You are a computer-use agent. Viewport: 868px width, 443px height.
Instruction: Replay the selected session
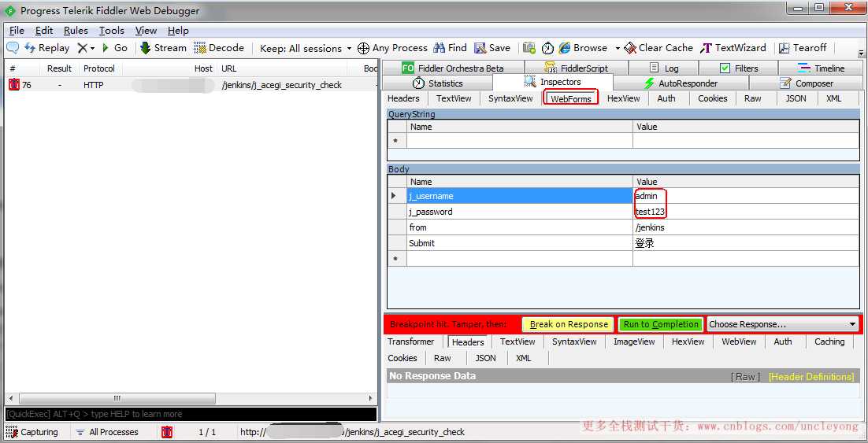(x=47, y=48)
